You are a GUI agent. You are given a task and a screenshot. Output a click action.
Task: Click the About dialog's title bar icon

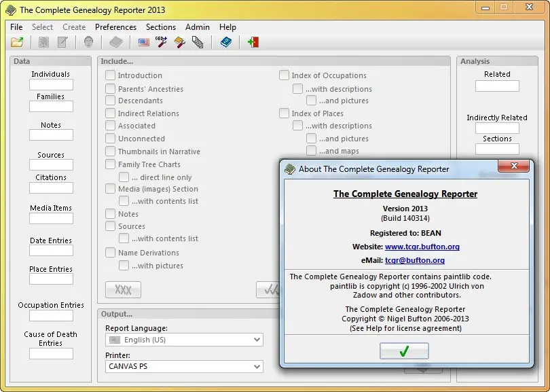coord(290,169)
